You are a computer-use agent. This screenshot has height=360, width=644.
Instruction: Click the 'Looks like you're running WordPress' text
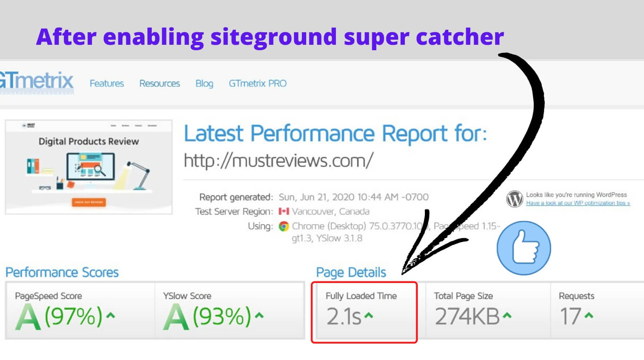click(576, 195)
